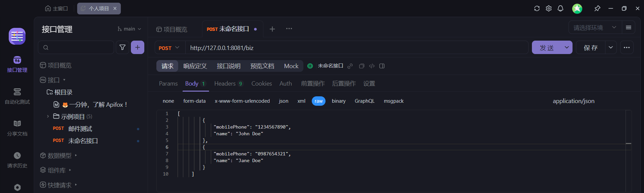Click the filter funnel icon

[122, 47]
